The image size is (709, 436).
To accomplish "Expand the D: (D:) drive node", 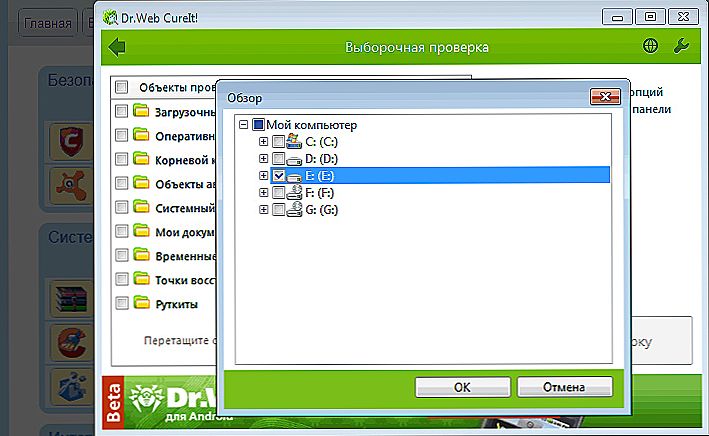I will pyautogui.click(x=263, y=158).
